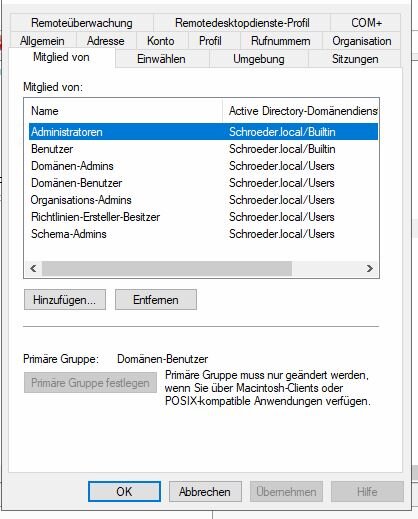Open the Einwählen tab
418x519 pixels.
click(161, 59)
